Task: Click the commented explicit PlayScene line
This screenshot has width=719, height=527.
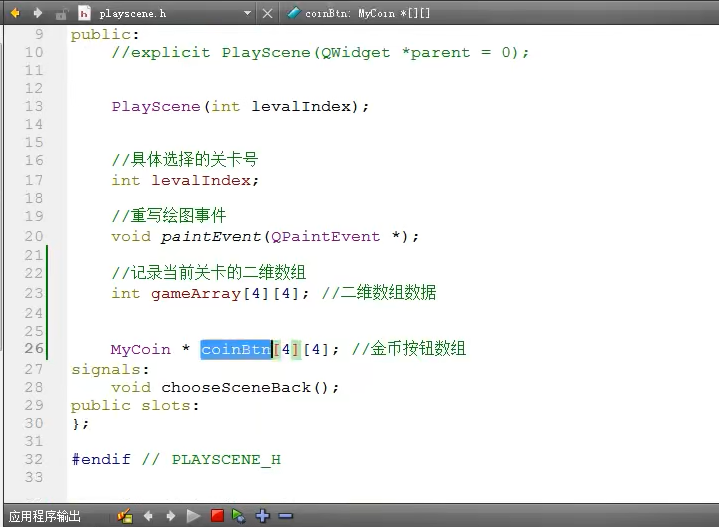Action: 320,53
